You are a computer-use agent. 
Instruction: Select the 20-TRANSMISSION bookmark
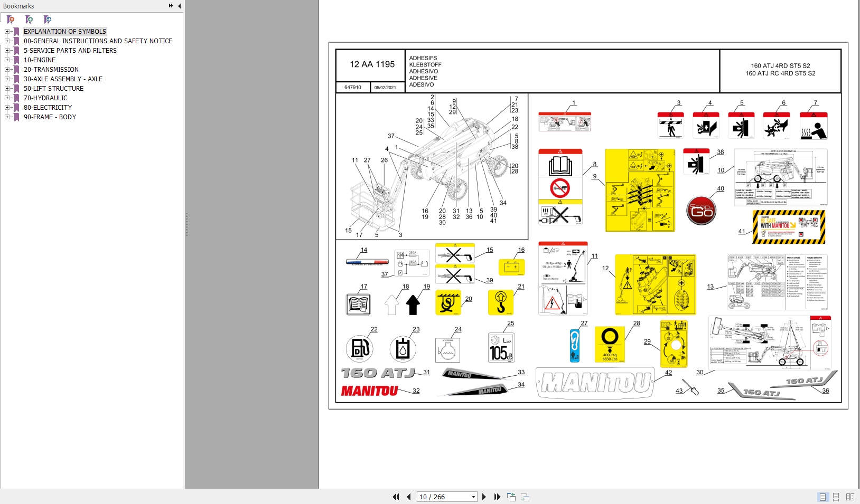51,70
